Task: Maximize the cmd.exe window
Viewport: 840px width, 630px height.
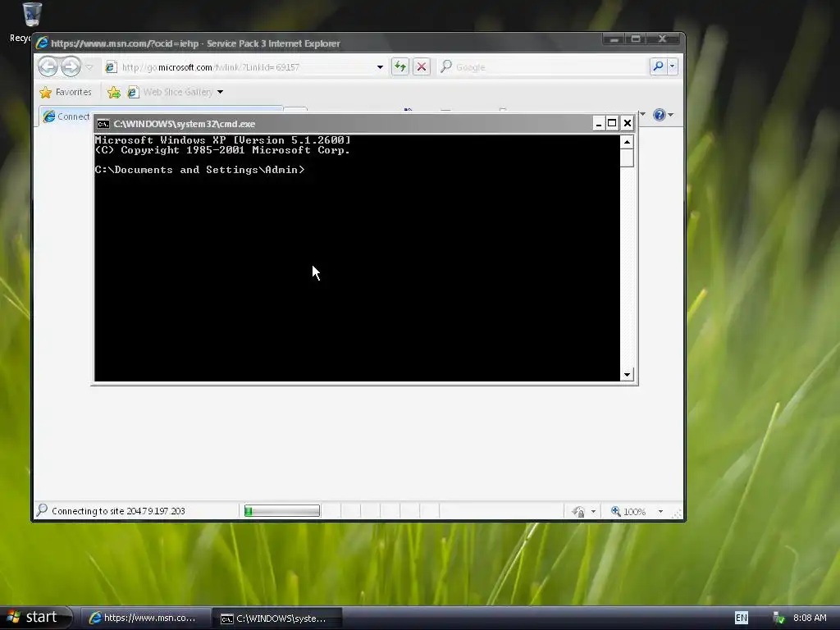Action: tap(612, 124)
